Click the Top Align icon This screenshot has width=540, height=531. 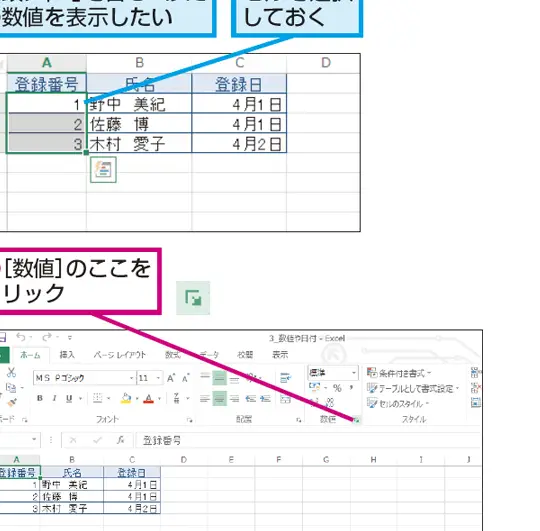pyautogui.click(x=205, y=376)
